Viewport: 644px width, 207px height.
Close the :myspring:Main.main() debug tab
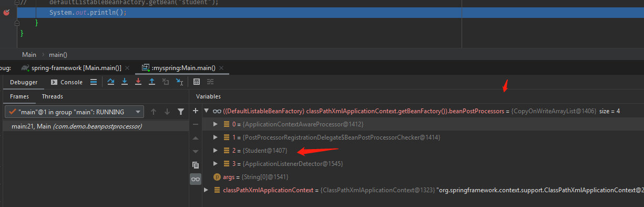click(221, 68)
